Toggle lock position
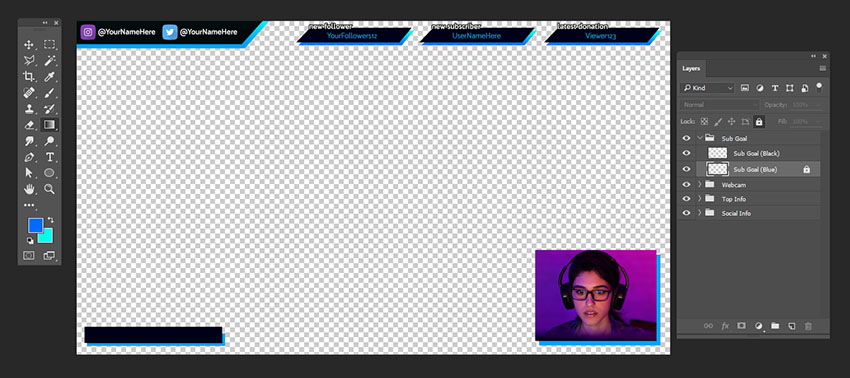850x378 pixels. pyautogui.click(x=731, y=122)
